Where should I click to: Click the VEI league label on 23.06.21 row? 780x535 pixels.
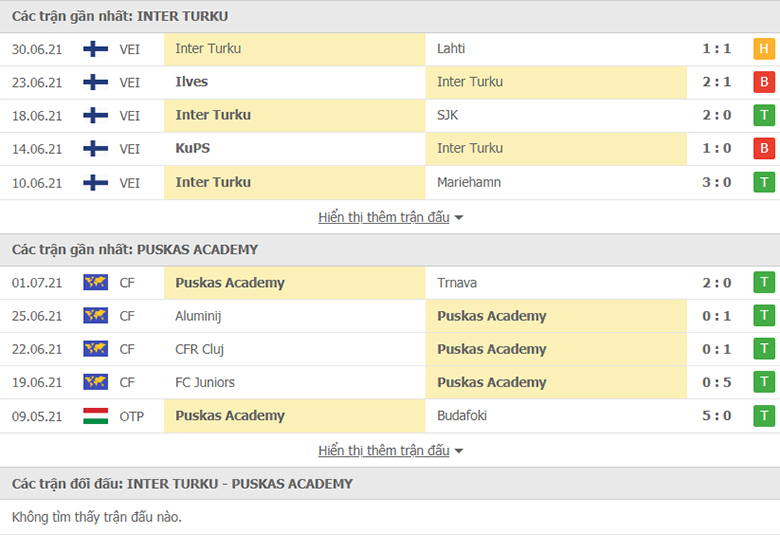129,82
